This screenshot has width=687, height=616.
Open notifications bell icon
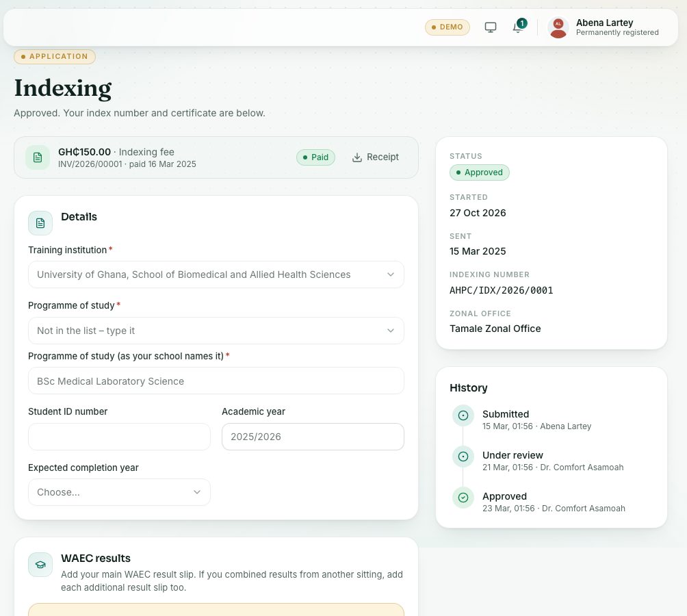tap(518, 27)
